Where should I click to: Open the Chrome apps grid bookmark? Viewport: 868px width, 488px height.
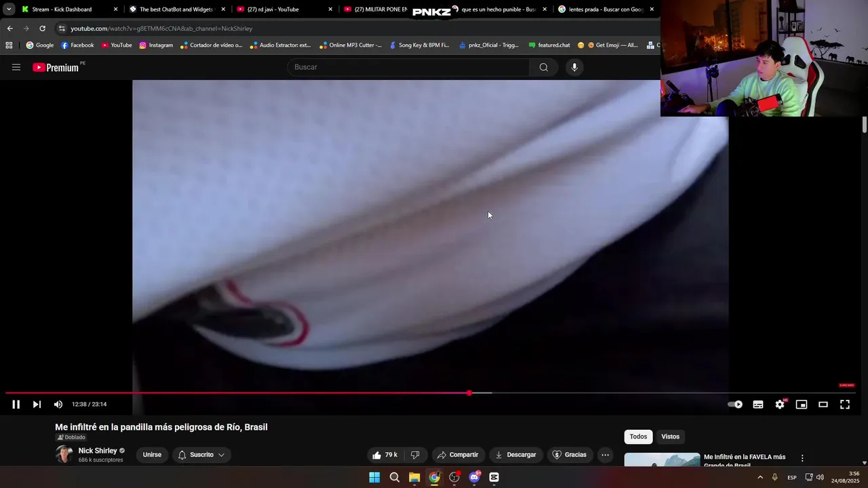pyautogui.click(x=9, y=45)
